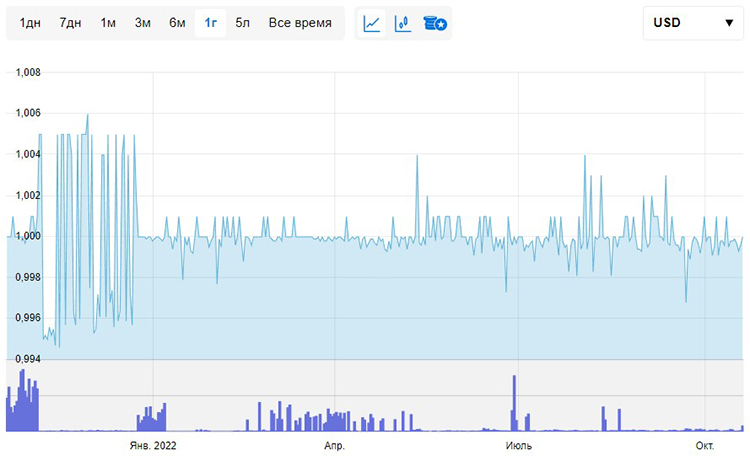Click the Окт. axis label
This screenshot has width=750, height=456.
coord(705,445)
